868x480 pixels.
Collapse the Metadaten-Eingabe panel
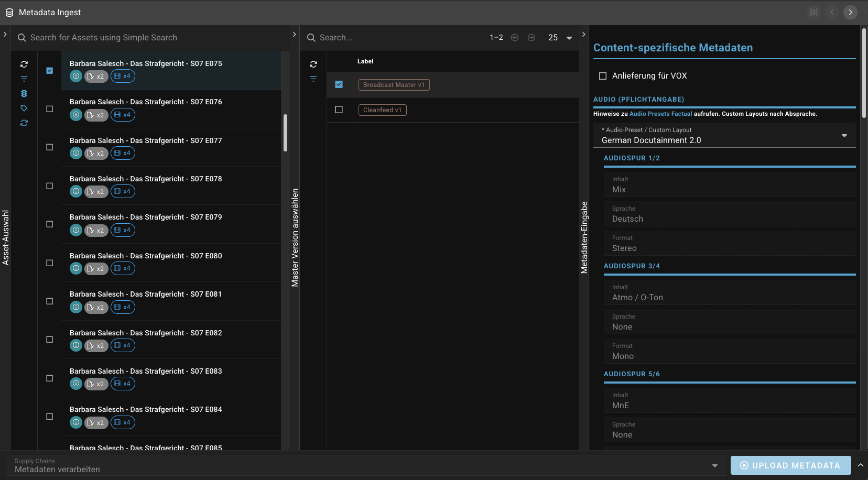pyautogui.click(x=583, y=35)
